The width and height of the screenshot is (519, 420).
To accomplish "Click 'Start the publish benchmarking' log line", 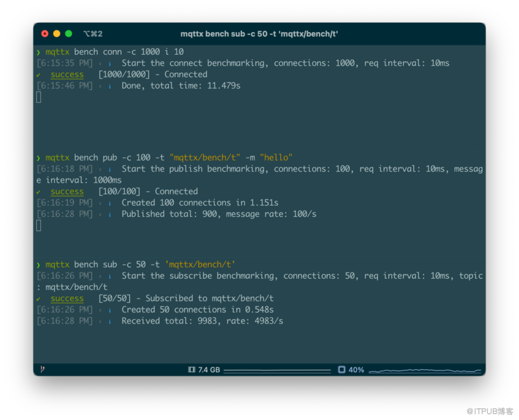I will click(302, 169).
